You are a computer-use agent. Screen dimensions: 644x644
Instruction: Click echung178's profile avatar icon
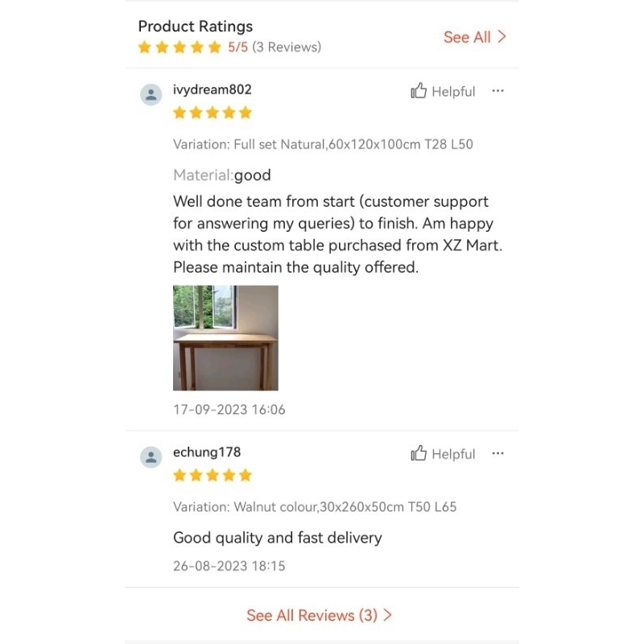click(x=151, y=457)
